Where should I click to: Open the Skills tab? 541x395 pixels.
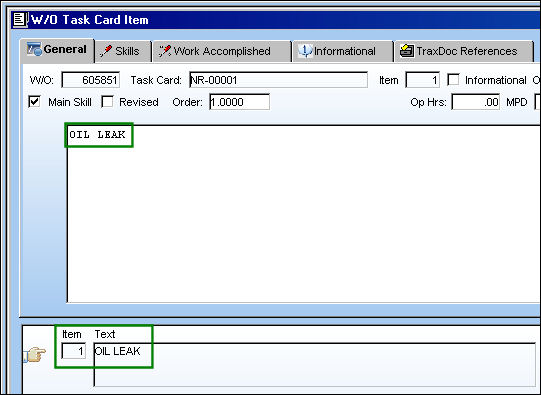[123, 51]
